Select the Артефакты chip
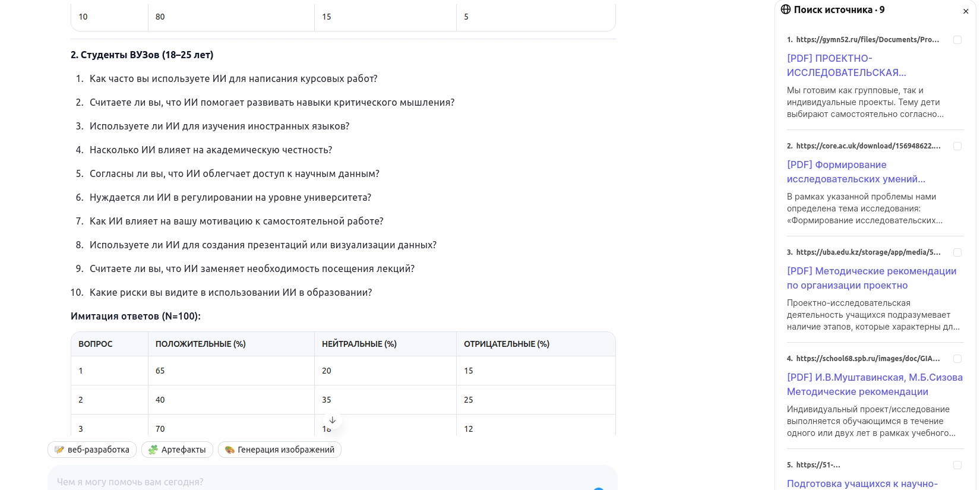The width and height of the screenshot is (980, 490). pyautogui.click(x=177, y=450)
